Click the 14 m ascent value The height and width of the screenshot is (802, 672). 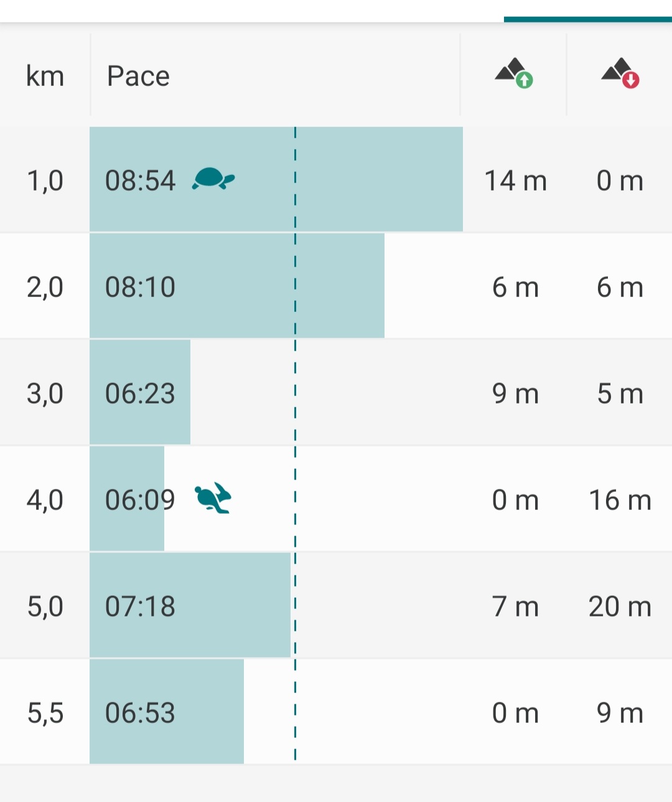(515, 181)
